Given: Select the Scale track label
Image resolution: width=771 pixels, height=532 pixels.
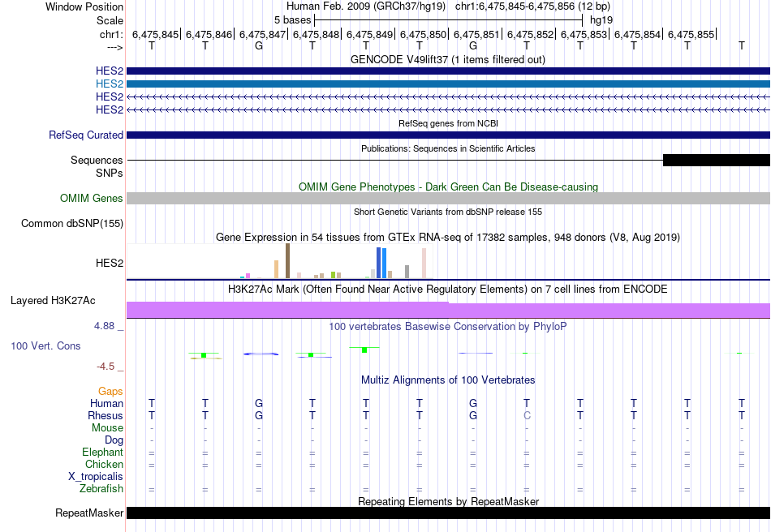Looking at the screenshot, I should pyautogui.click(x=110, y=20).
